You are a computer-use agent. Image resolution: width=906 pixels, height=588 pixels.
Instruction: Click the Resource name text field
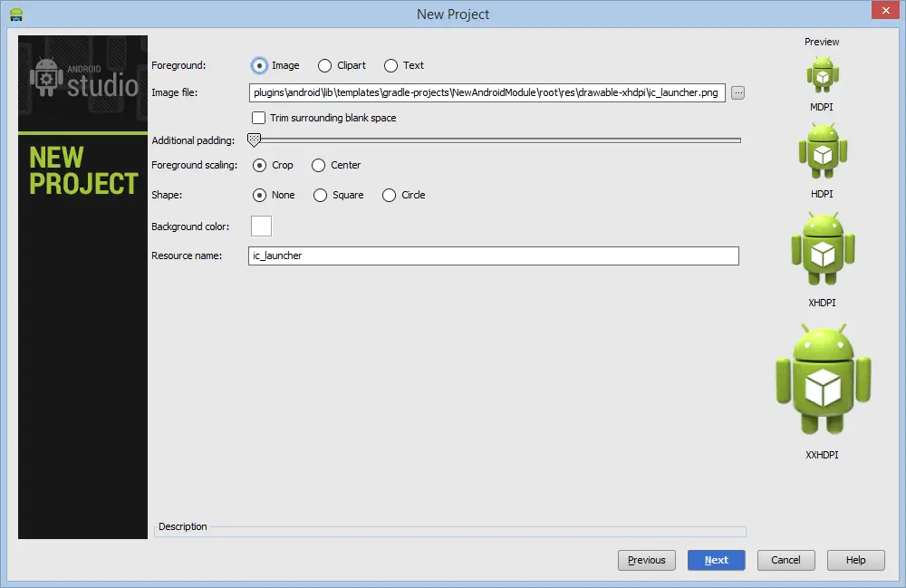point(494,255)
